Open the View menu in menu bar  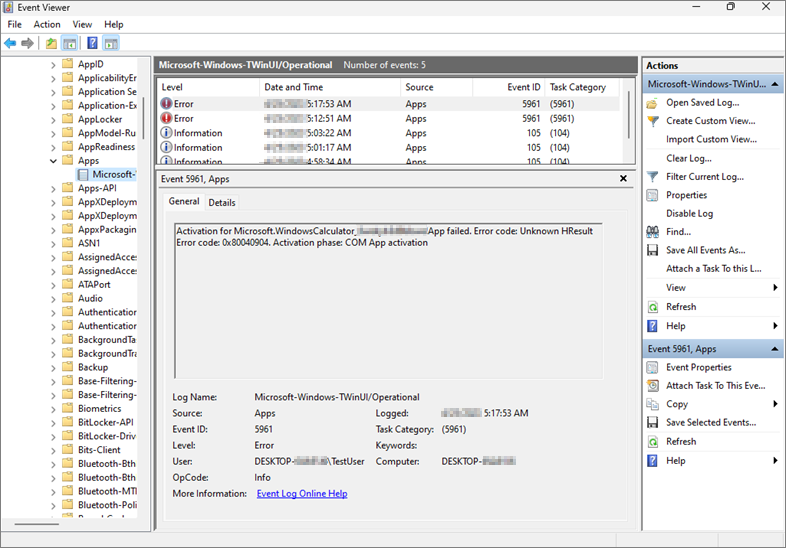[82, 24]
